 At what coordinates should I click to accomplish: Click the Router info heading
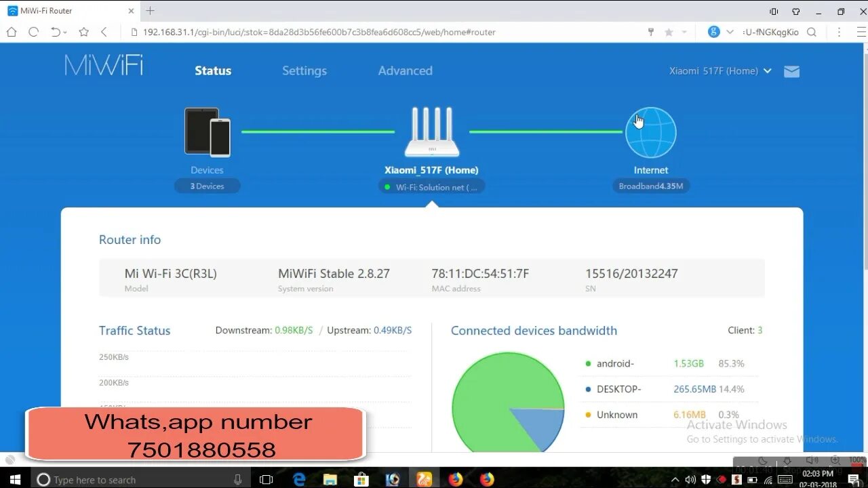coord(130,240)
